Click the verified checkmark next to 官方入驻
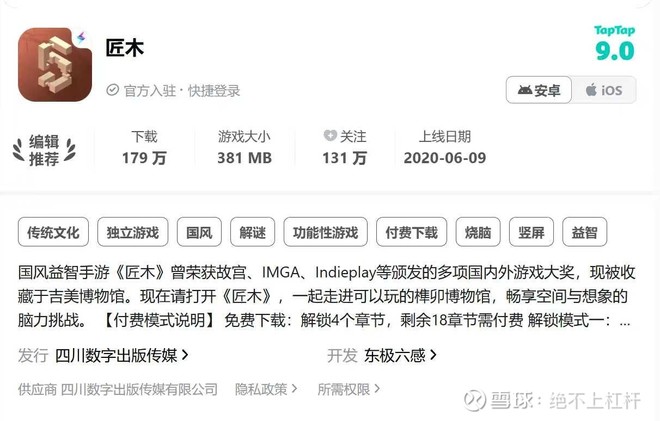The image size is (660, 421). point(112,90)
